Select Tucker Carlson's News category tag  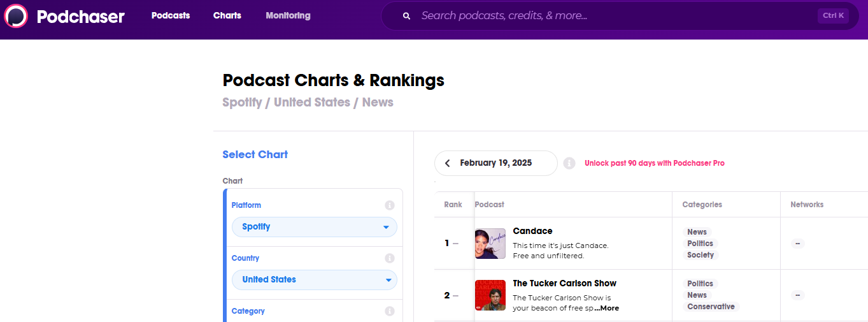[x=697, y=295]
